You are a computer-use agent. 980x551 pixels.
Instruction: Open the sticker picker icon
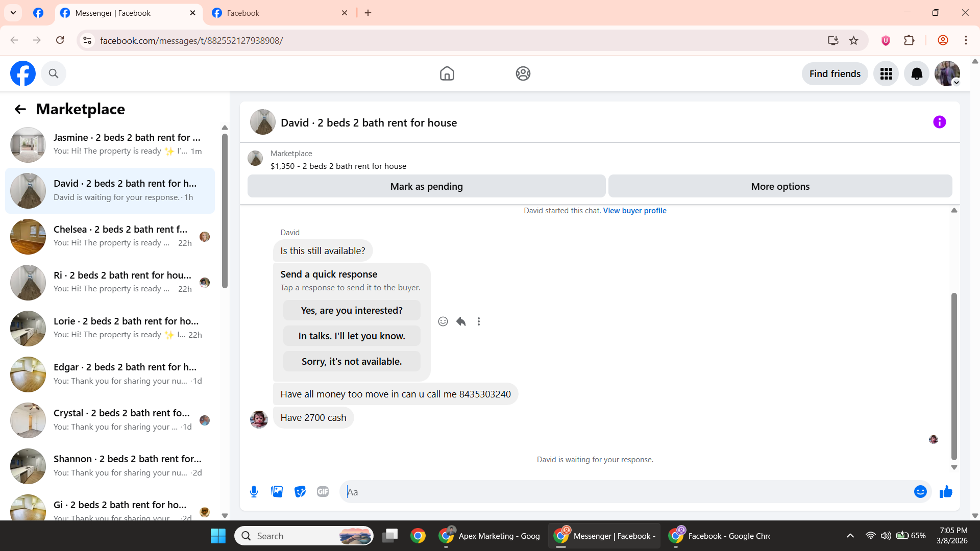(300, 492)
